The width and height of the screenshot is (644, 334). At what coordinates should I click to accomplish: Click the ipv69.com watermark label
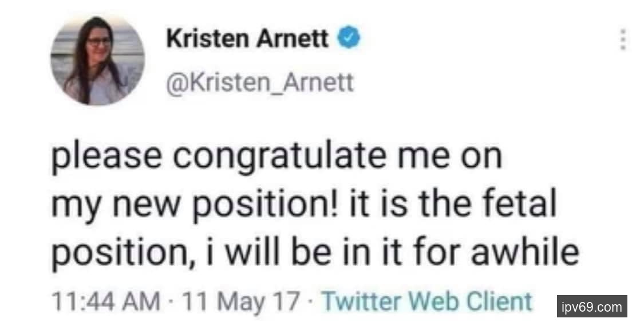coord(591,307)
